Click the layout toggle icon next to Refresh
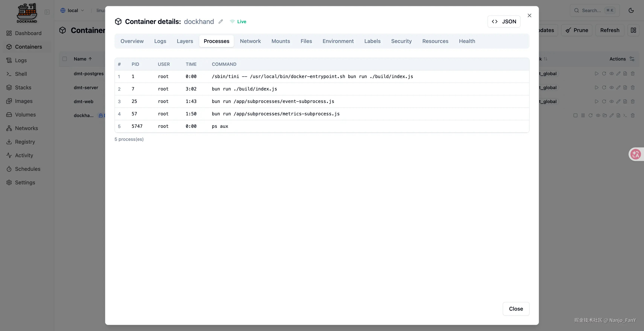This screenshot has width=644, height=331. point(633,30)
